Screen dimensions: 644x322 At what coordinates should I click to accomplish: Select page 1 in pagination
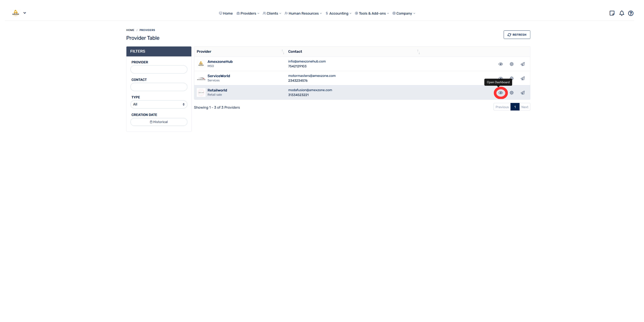click(515, 107)
